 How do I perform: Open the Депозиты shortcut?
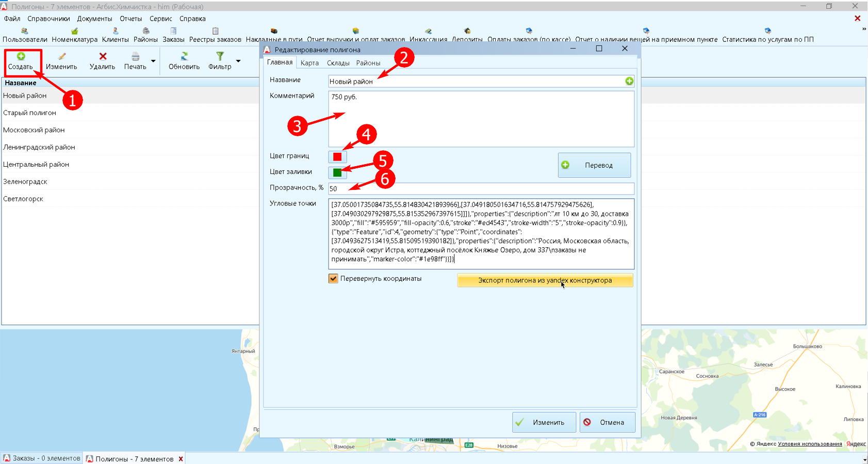467,36
